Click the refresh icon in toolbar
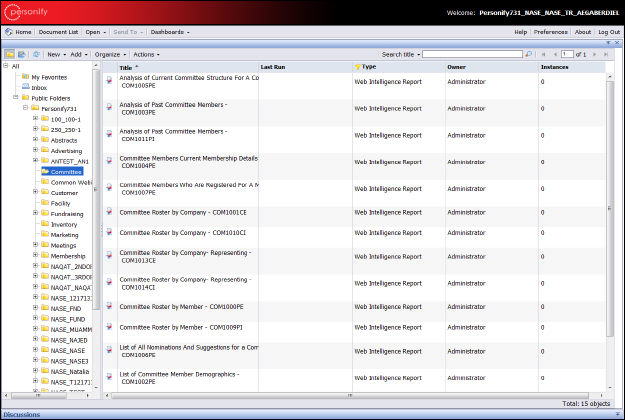The image size is (625, 420). [36, 54]
